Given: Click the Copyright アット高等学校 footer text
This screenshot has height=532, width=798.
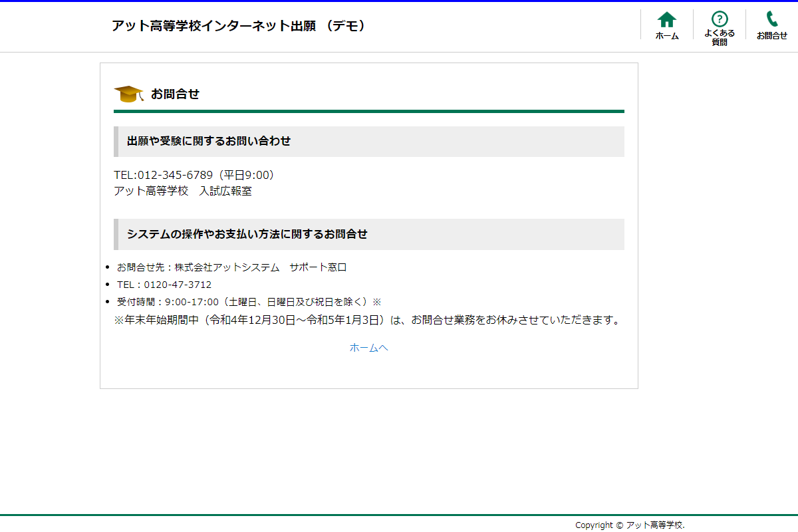Looking at the screenshot, I should (x=629, y=525).
